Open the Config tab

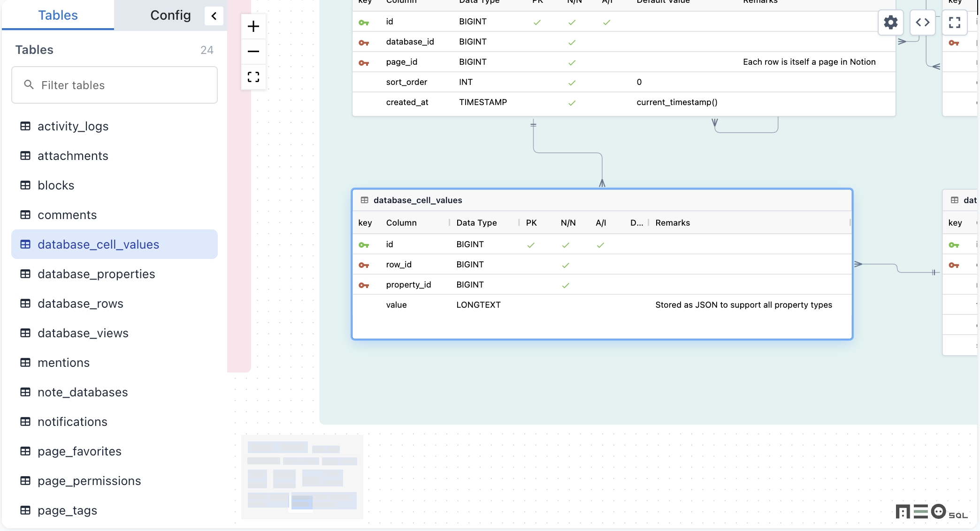[170, 15]
